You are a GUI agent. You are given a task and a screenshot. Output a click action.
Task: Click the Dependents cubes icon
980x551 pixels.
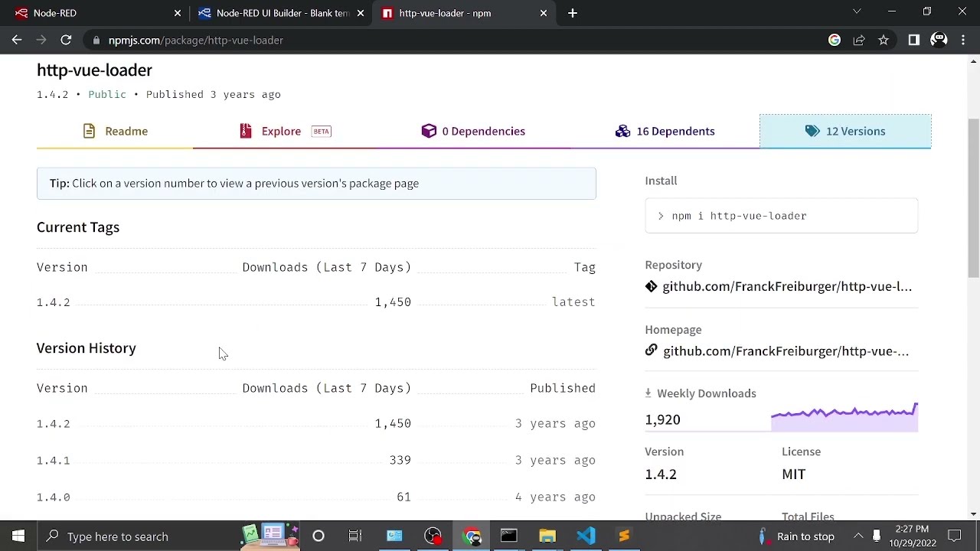pos(622,131)
